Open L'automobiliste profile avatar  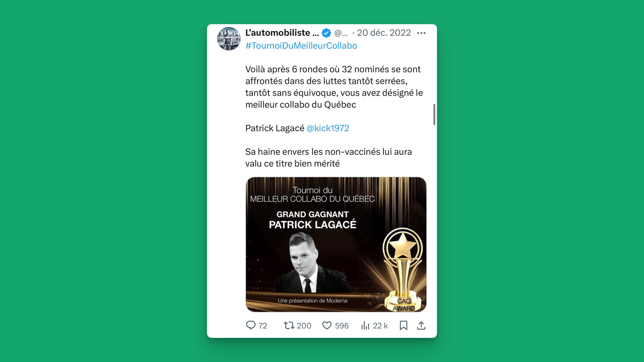point(229,39)
